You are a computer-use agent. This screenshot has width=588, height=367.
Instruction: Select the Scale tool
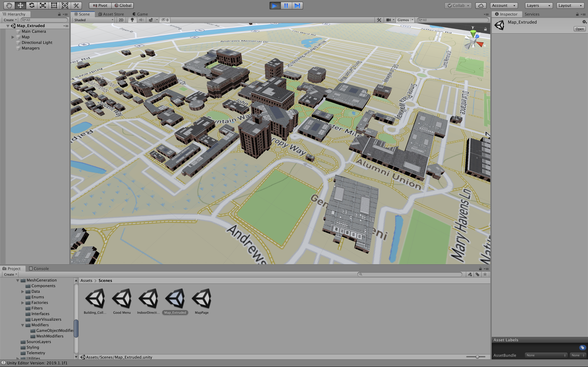(x=43, y=5)
